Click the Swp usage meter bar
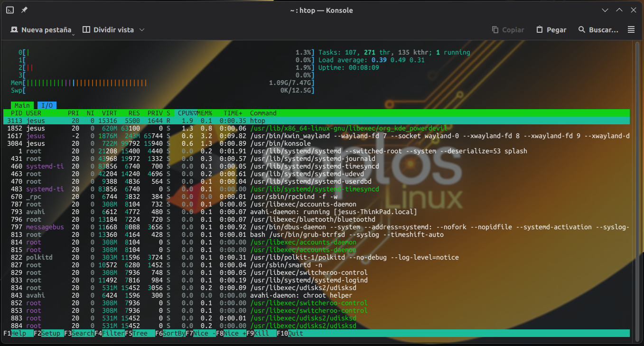644x346 pixels. coord(163,90)
